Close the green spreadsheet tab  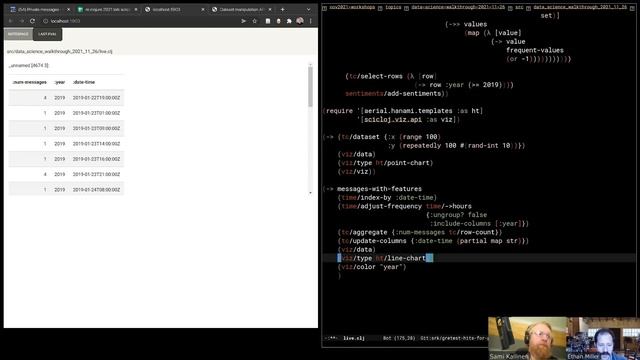tap(136, 9)
